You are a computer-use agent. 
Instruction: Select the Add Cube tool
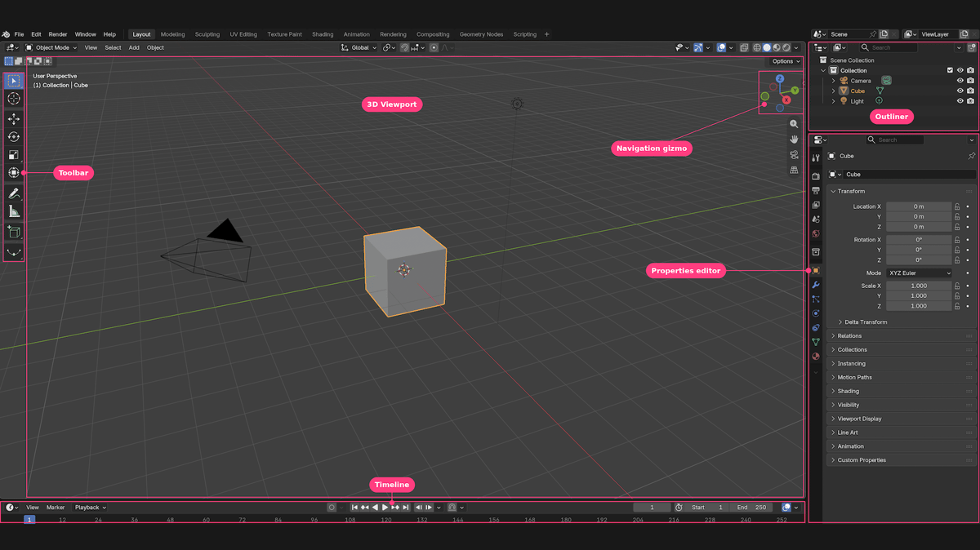(14, 232)
